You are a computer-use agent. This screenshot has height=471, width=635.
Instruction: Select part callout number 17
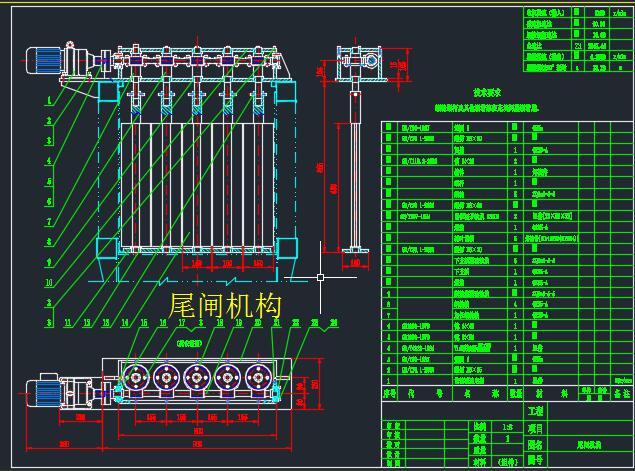coord(182,323)
